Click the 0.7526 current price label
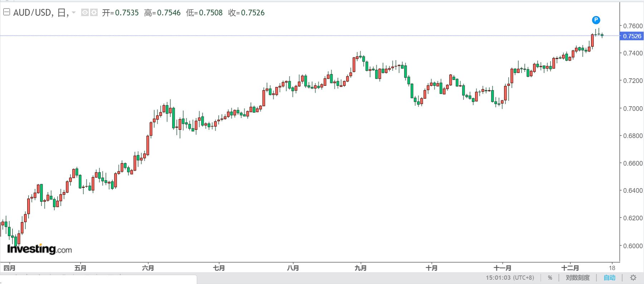This screenshot has height=284, width=644. 632,36
